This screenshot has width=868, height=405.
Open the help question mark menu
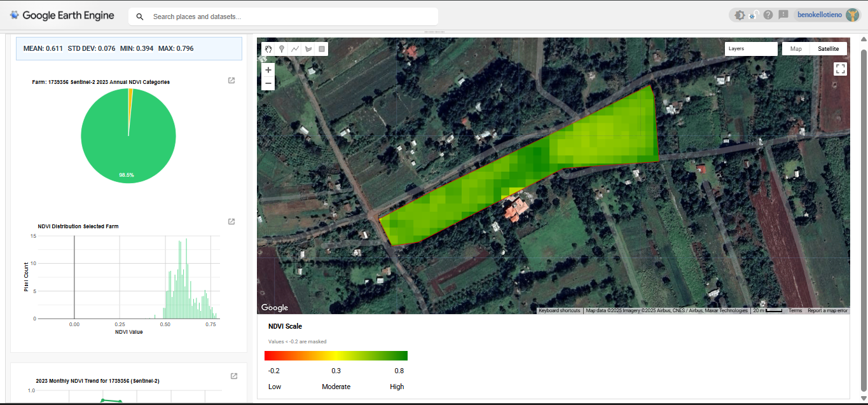point(768,15)
